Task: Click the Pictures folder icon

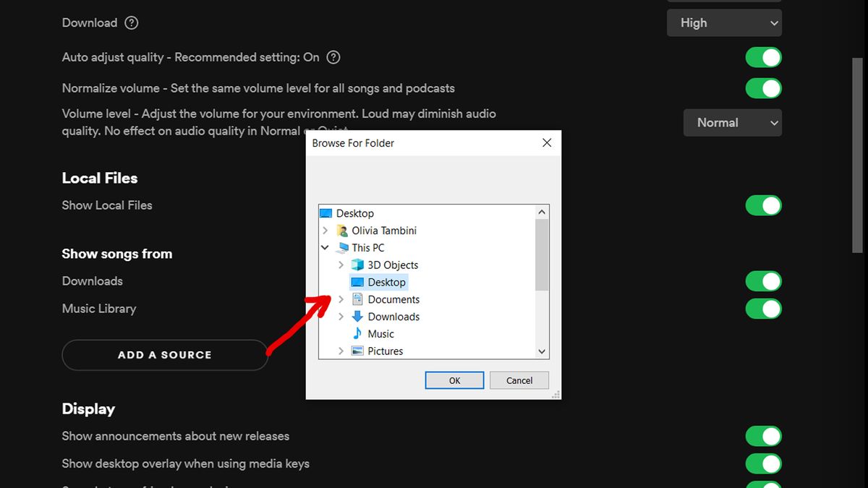Action: point(359,351)
